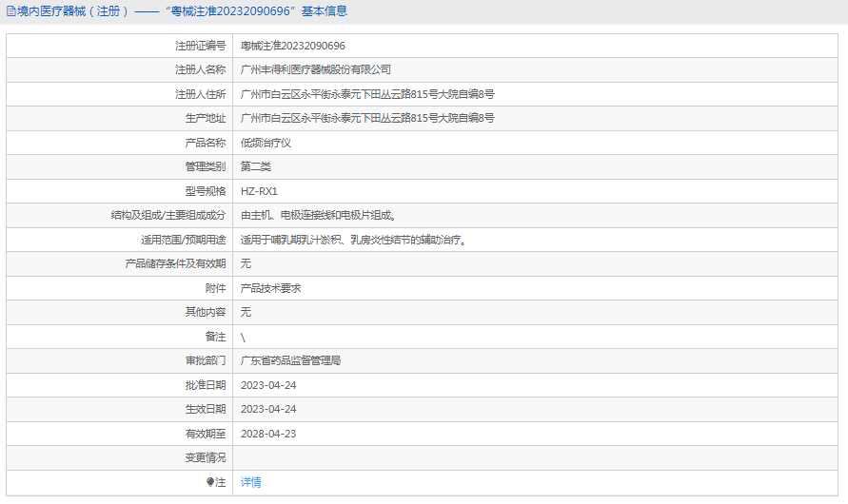Click the value 广东省药品监督管理局
Viewport: 848px width, 504px height.
pyautogui.click(x=290, y=360)
